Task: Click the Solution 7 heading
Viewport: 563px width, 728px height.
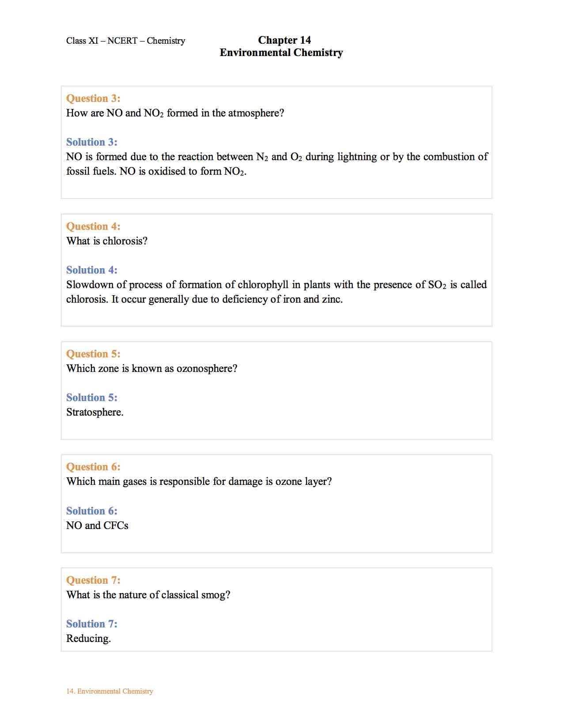Action: click(x=92, y=624)
